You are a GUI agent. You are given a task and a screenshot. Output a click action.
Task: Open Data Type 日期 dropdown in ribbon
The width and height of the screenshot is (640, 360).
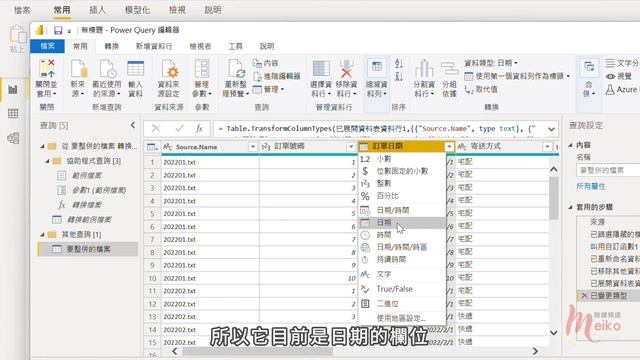(491, 63)
